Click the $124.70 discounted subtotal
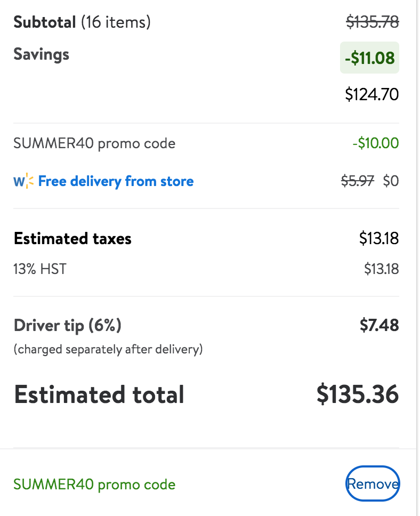The width and height of the screenshot is (420, 516). (x=371, y=94)
